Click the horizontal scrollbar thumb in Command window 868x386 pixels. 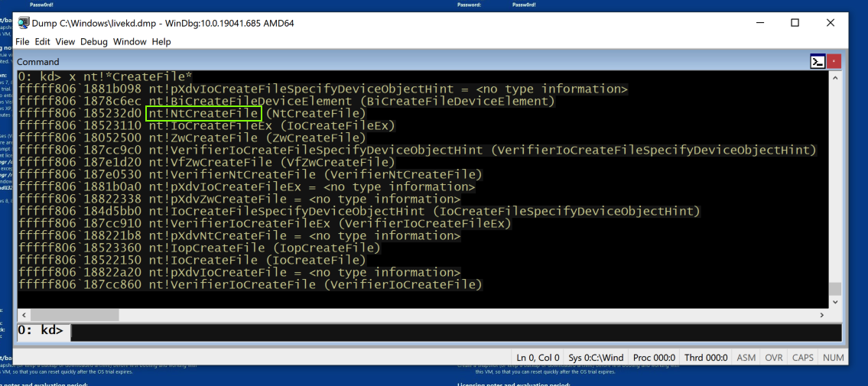[x=74, y=315]
